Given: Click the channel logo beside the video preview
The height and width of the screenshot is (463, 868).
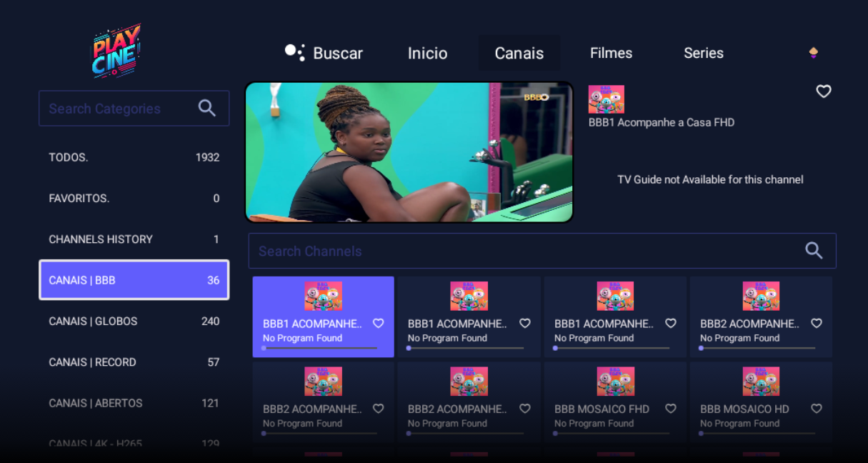Looking at the screenshot, I should click(x=606, y=99).
